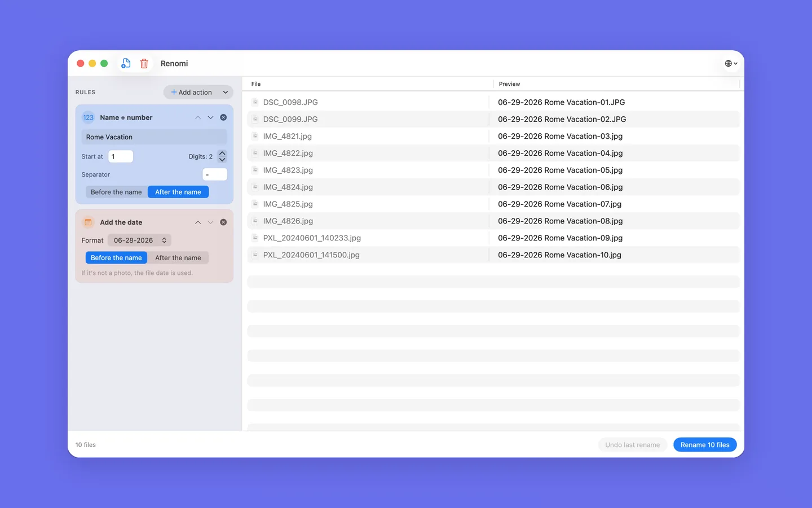The height and width of the screenshot is (508, 812).
Task: Click the Rename 10 files button
Action: pyautogui.click(x=705, y=445)
